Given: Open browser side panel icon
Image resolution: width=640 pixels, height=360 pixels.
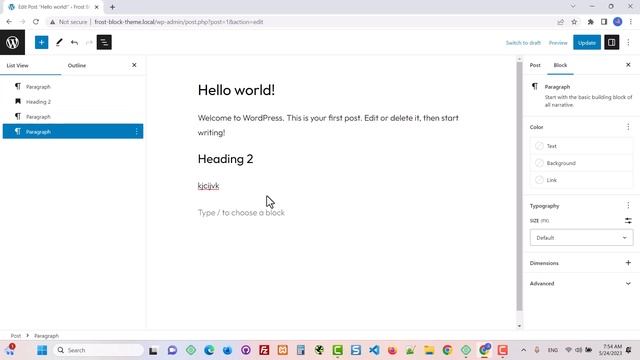Looking at the screenshot, I should point(604,22).
